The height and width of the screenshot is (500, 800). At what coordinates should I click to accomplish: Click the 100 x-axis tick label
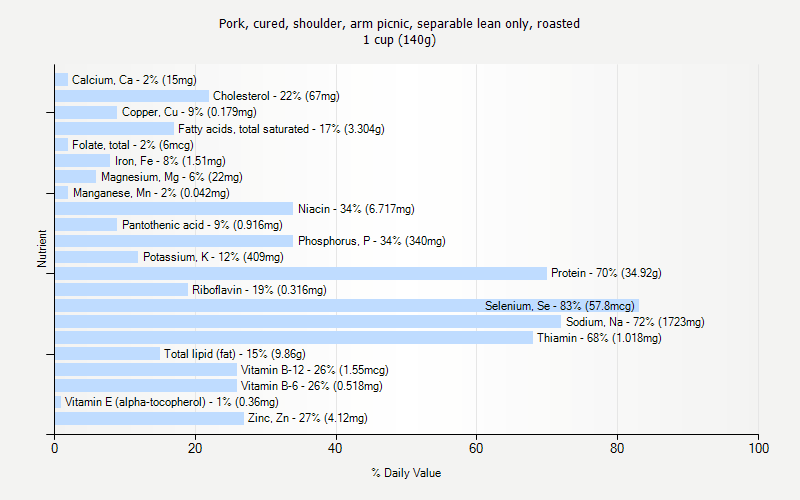click(758, 449)
